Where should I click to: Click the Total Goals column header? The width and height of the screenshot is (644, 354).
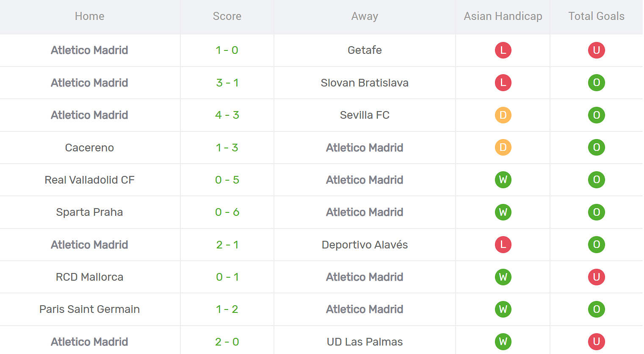click(x=596, y=16)
